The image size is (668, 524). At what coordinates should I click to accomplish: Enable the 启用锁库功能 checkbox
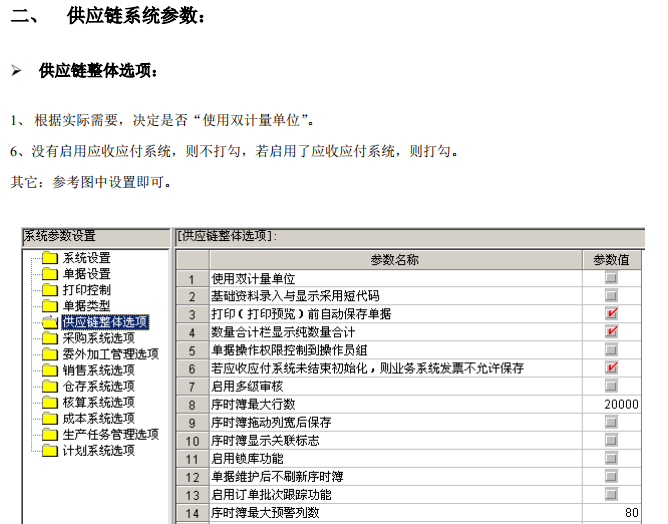point(611,458)
